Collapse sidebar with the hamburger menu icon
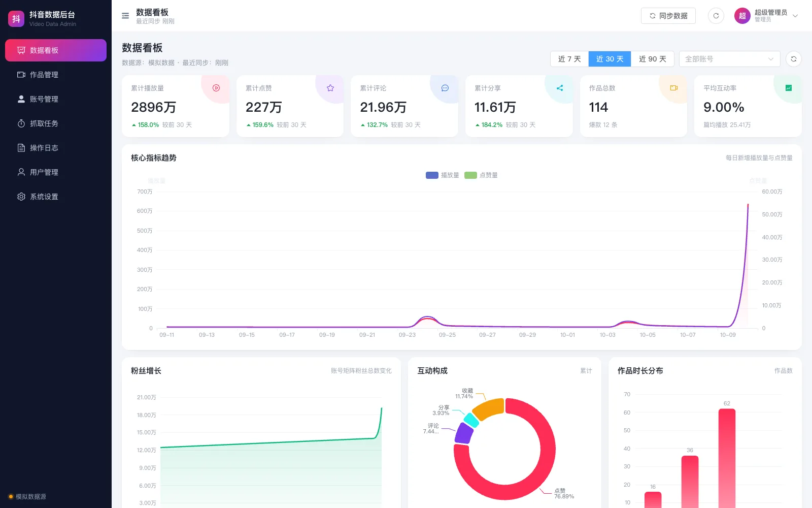The height and width of the screenshot is (508, 812). [125, 16]
